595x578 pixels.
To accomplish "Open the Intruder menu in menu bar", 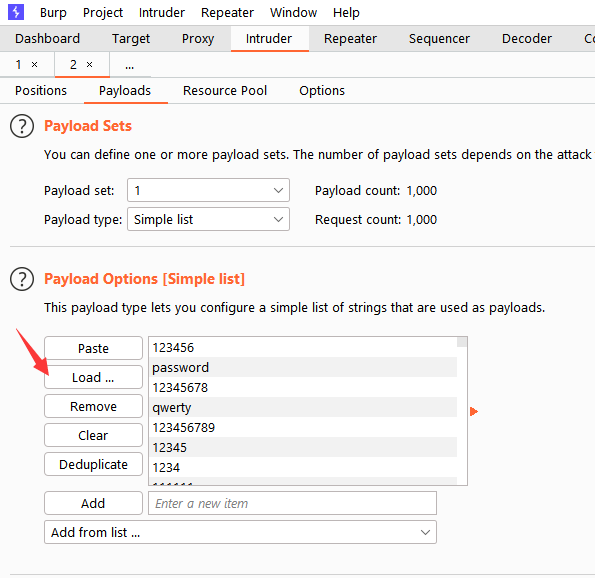I will pyautogui.click(x=162, y=13).
